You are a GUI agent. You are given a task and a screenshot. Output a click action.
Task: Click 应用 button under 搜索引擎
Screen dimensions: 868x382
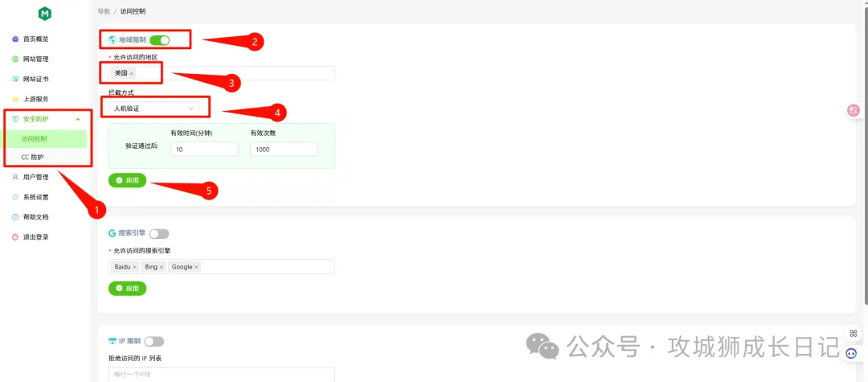click(x=127, y=289)
